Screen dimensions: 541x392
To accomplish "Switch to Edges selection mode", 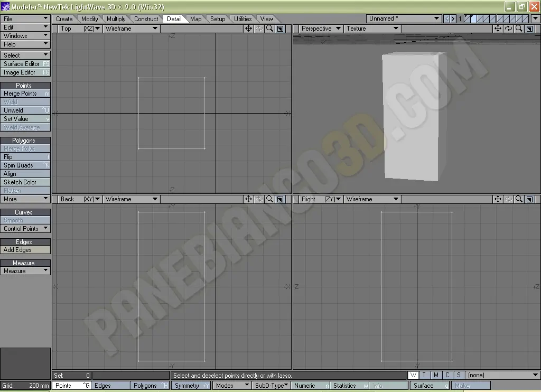I will 110,386.
